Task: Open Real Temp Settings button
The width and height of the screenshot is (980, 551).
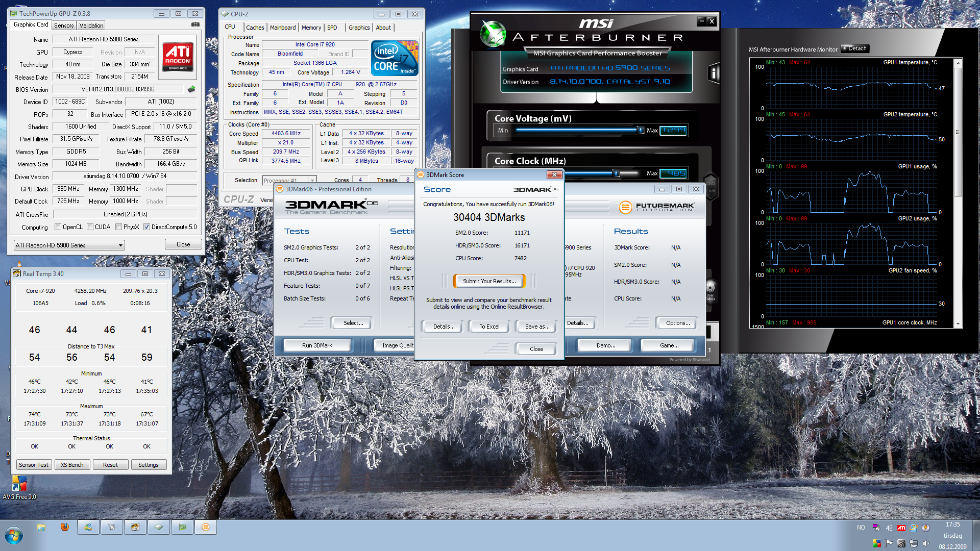Action: 149,465
